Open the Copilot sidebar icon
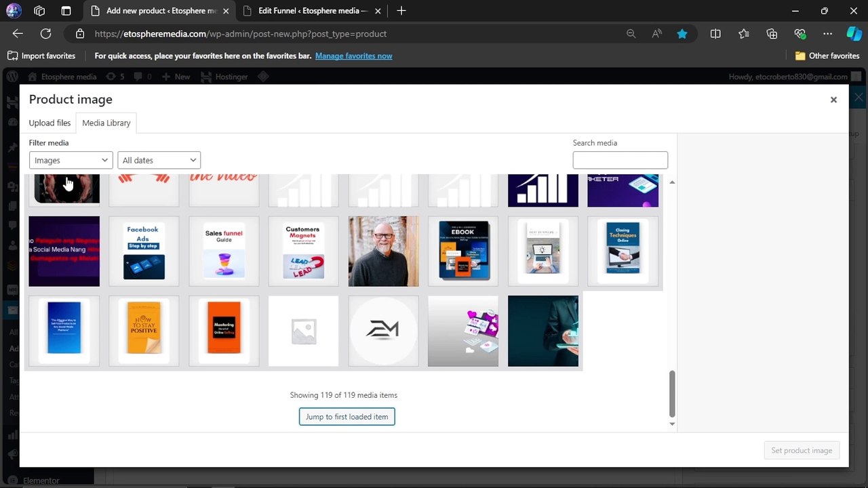This screenshot has width=868, height=488. (854, 34)
